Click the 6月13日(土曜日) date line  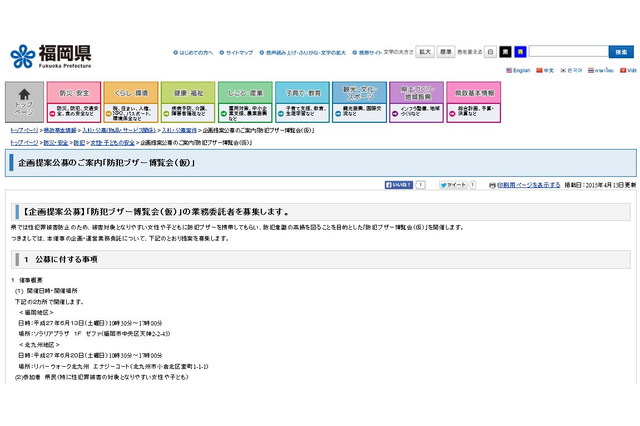(x=90, y=323)
